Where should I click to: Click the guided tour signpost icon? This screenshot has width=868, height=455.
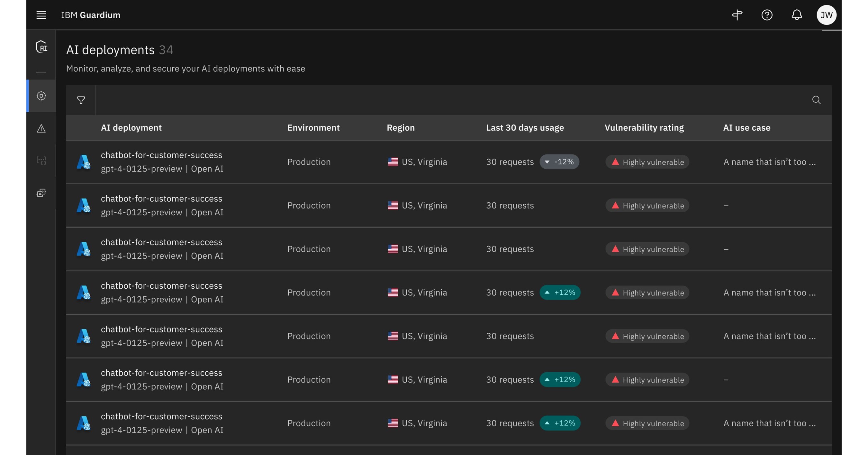point(737,15)
